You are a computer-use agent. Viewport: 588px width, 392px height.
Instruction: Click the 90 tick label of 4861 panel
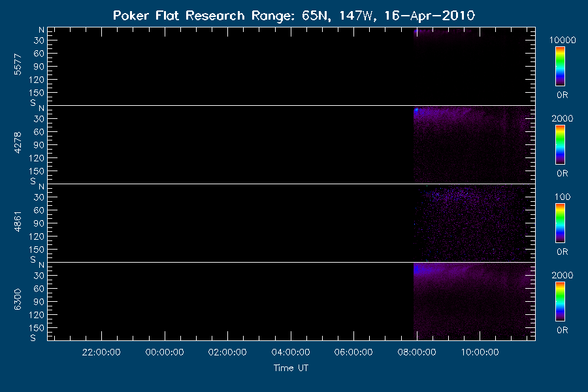coord(39,223)
